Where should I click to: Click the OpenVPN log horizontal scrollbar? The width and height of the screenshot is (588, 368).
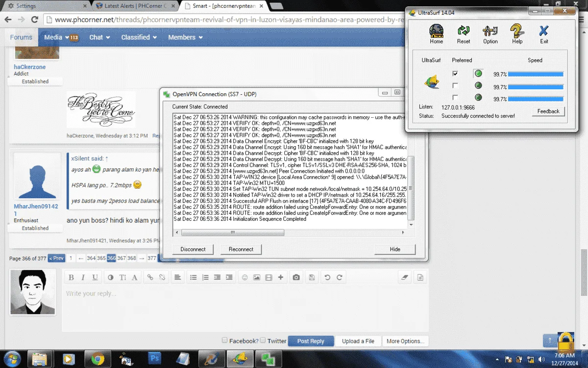pyautogui.click(x=233, y=233)
